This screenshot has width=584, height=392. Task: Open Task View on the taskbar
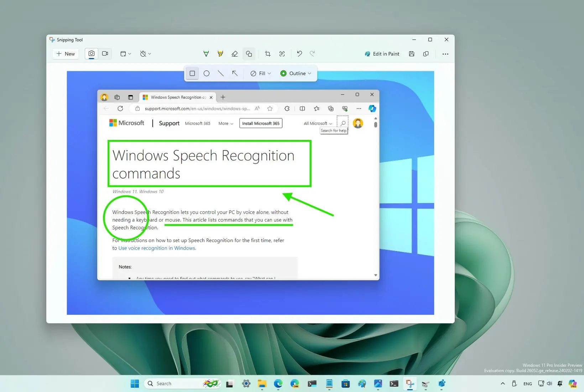tap(230, 383)
